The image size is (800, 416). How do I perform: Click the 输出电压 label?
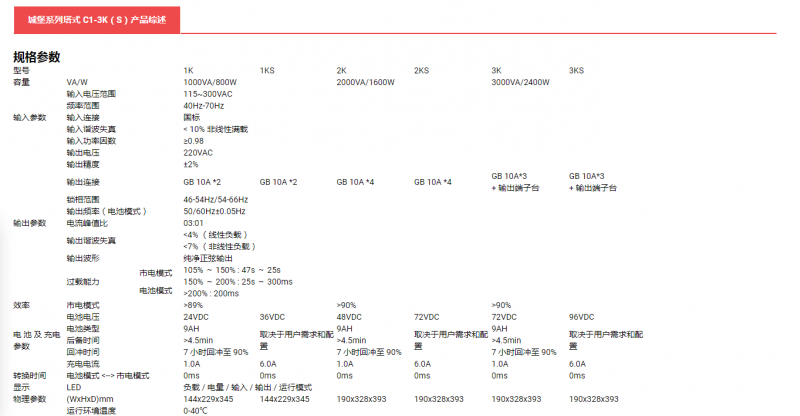[83, 153]
